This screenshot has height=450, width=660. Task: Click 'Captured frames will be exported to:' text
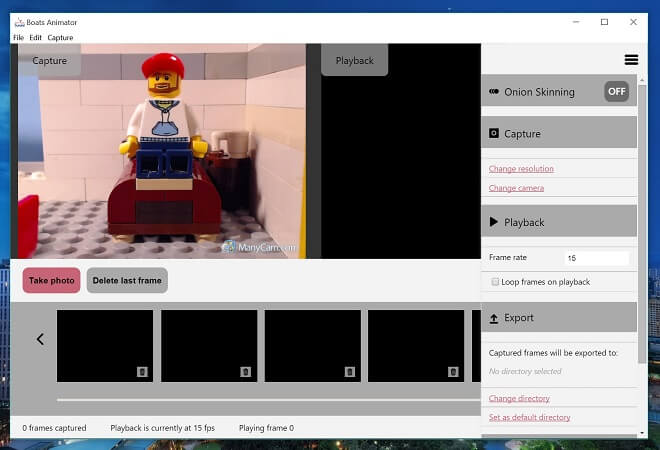coord(553,353)
